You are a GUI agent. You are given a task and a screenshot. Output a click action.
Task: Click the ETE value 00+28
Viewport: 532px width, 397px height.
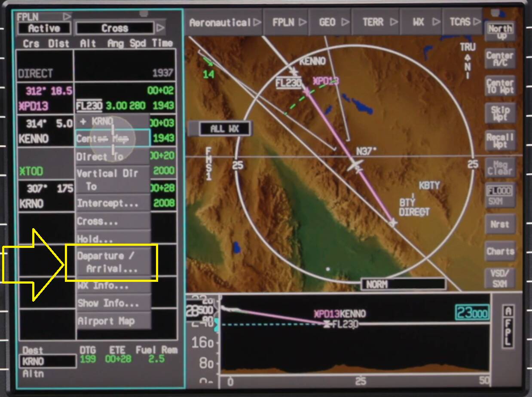pyautogui.click(x=118, y=358)
